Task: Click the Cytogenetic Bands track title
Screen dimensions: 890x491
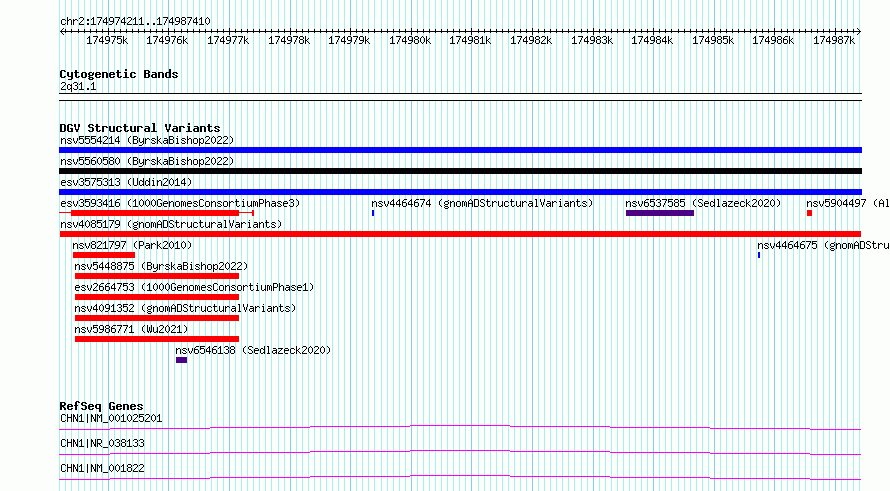Action: (x=119, y=74)
